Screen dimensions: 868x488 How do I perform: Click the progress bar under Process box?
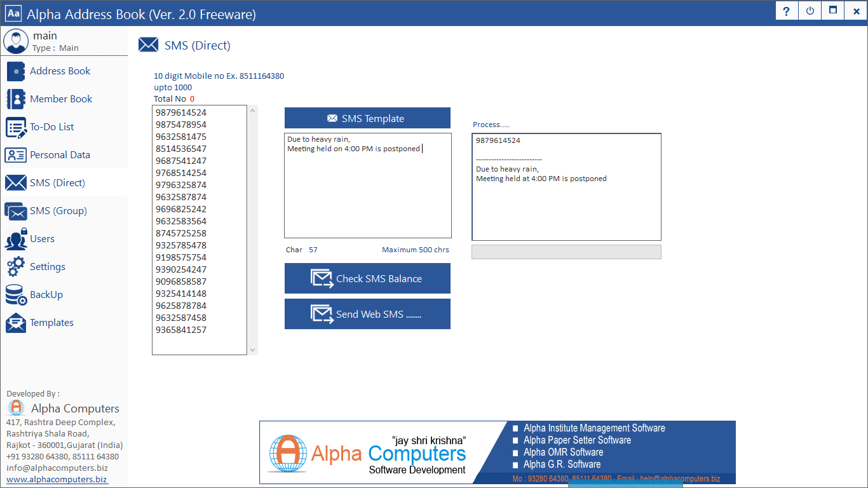click(x=566, y=252)
